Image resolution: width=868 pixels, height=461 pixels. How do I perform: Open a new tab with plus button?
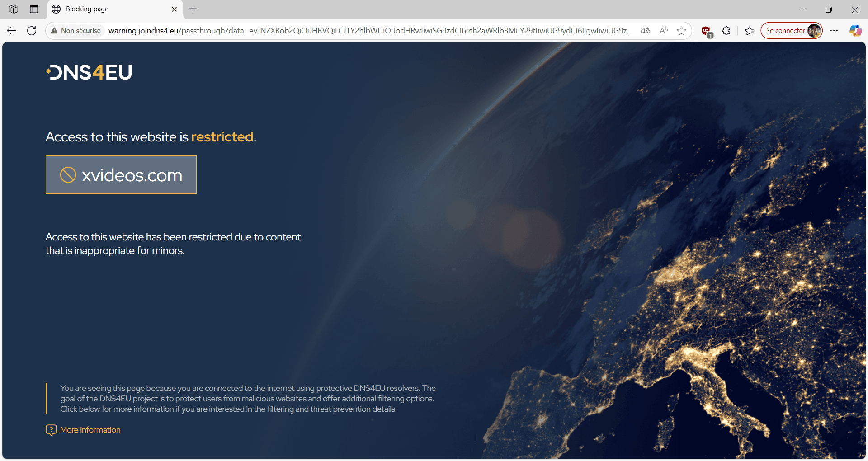click(193, 9)
